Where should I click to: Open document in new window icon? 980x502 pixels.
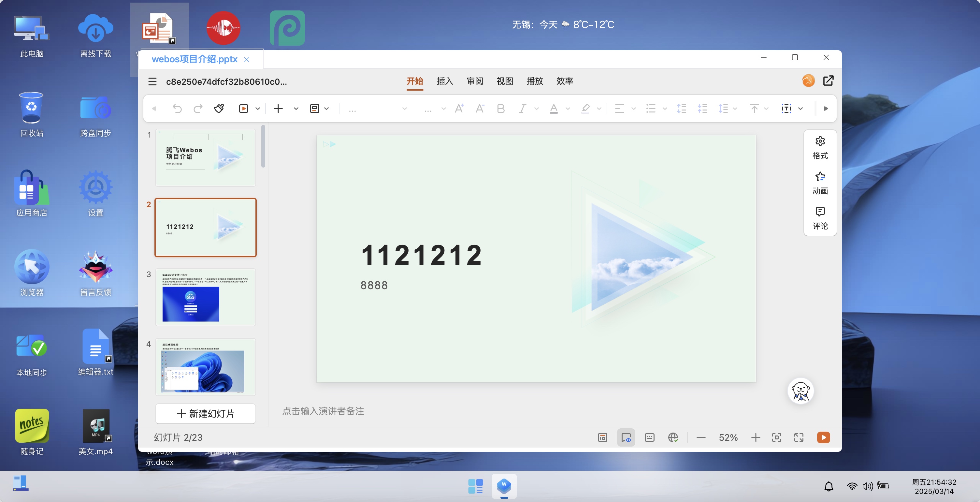pyautogui.click(x=828, y=81)
